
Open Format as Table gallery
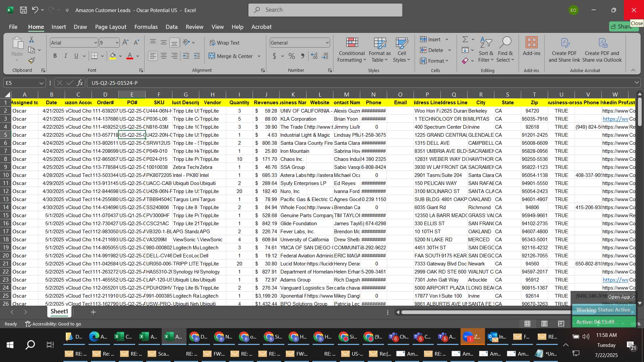(x=380, y=50)
